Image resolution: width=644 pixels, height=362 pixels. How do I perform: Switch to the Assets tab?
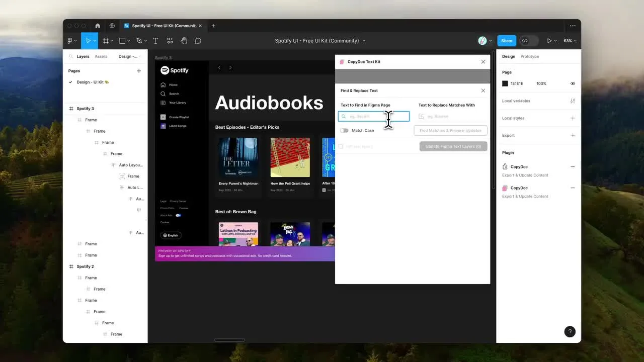point(101,57)
